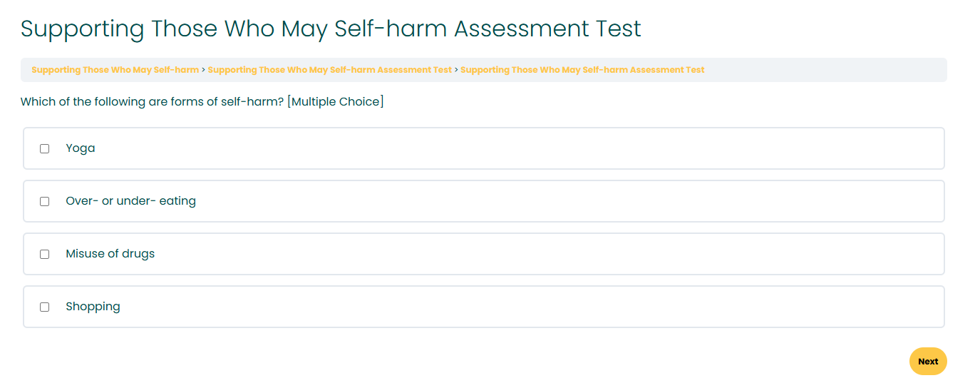Go to the middle Assessment Test breadcrumb link

tap(329, 70)
